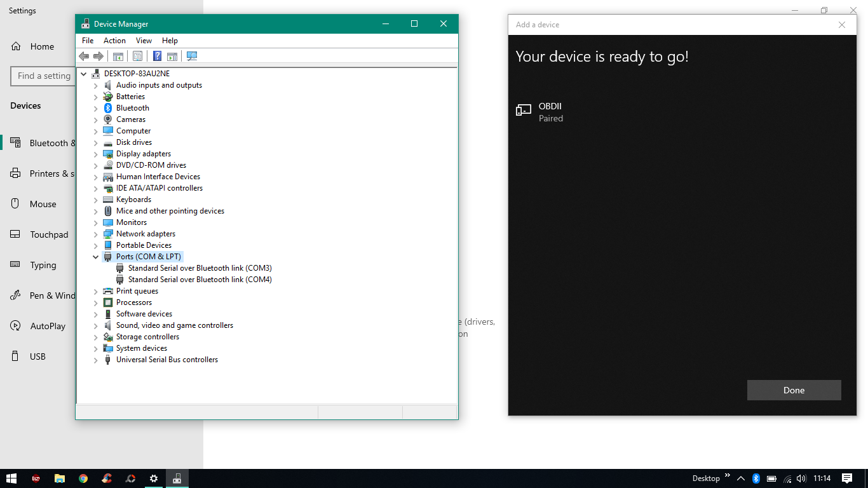This screenshot has height=488, width=868.
Task: Open the Properties toolbar icon
Action: (x=137, y=56)
